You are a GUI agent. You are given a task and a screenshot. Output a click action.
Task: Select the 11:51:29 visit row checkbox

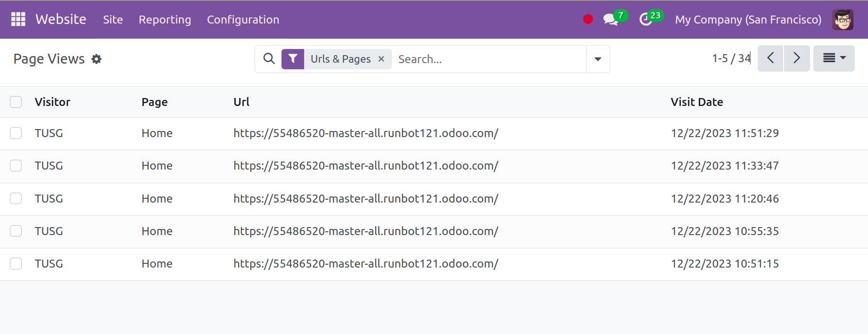click(x=16, y=133)
